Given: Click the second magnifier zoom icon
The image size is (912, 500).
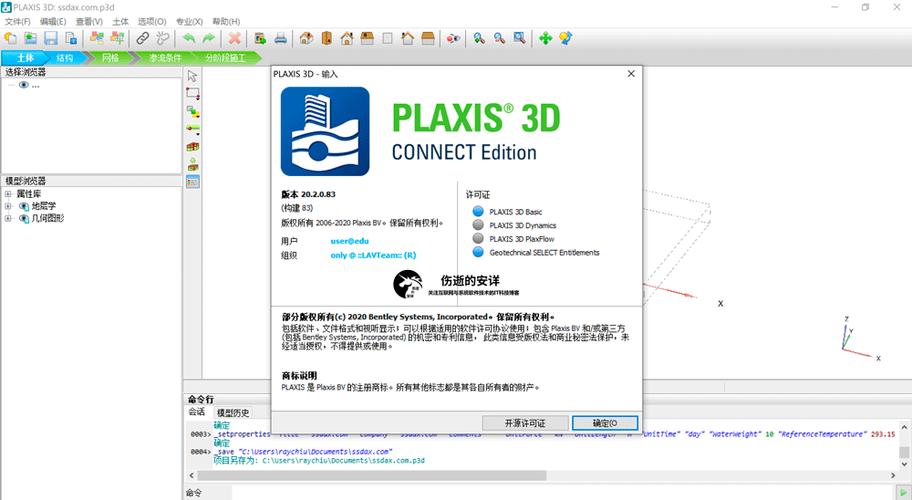Looking at the screenshot, I should [x=499, y=38].
